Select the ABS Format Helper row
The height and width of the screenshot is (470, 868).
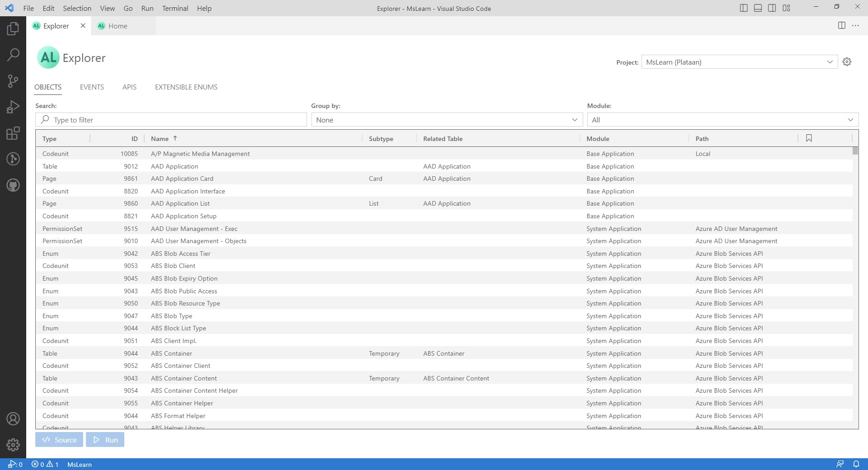coord(444,416)
